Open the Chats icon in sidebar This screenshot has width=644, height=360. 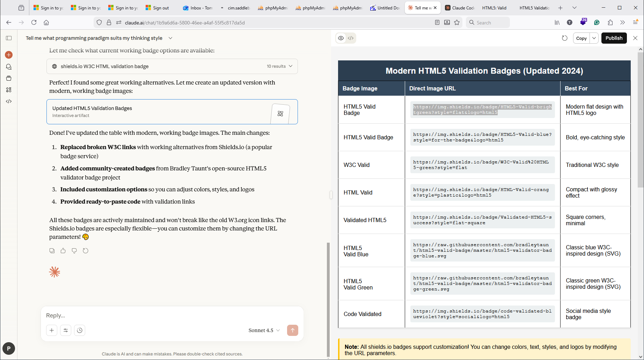tap(9, 67)
